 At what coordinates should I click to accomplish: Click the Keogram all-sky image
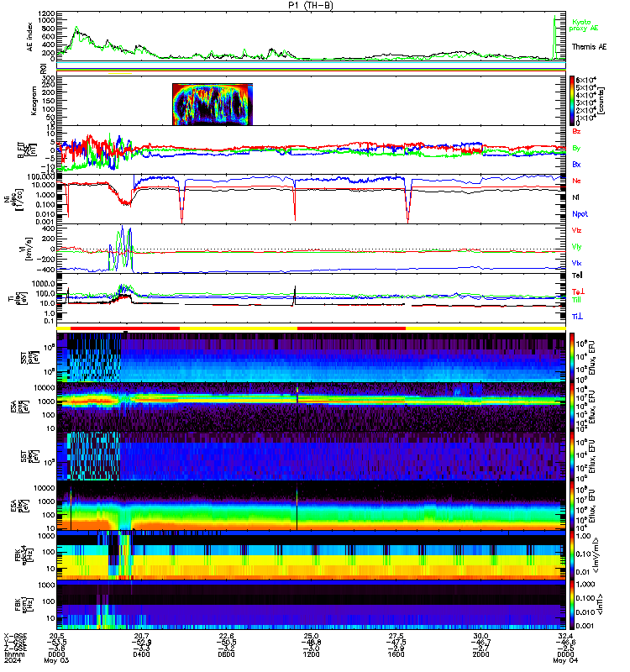(x=213, y=104)
